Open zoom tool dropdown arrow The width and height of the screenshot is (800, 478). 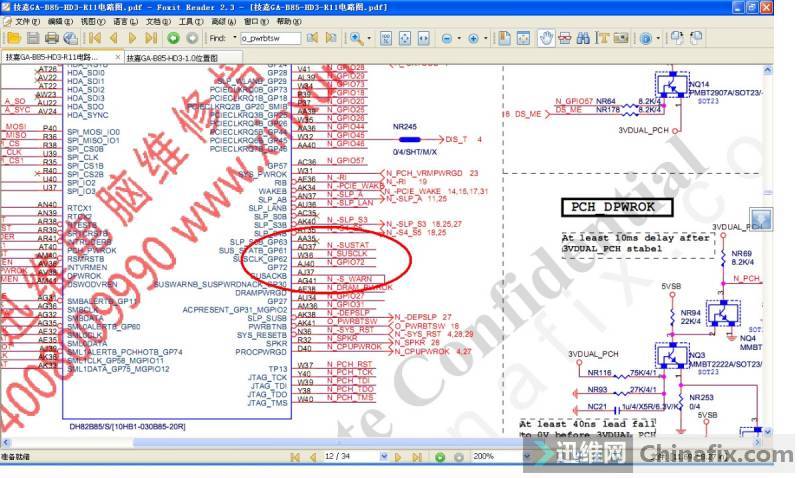(x=369, y=38)
